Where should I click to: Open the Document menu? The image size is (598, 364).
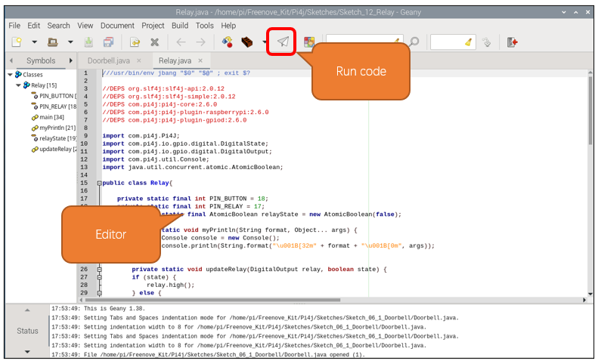point(117,26)
